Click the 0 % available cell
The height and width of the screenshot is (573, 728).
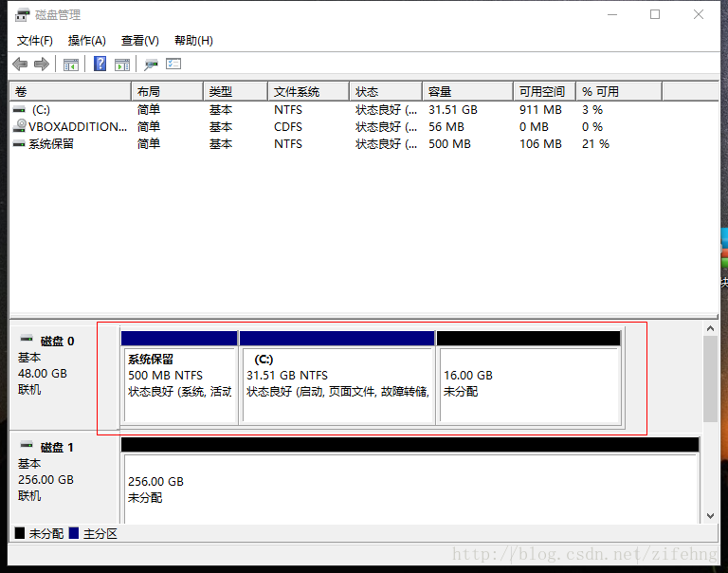(x=592, y=127)
